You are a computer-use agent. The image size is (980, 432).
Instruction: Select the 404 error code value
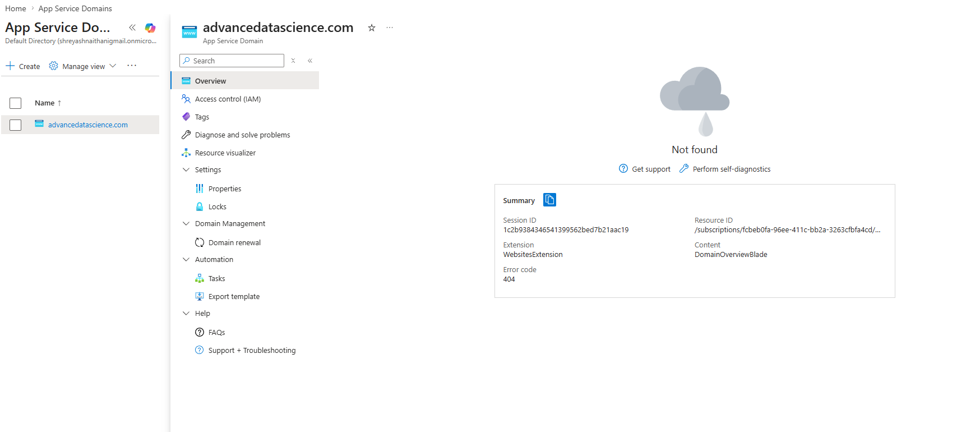pyautogui.click(x=509, y=279)
